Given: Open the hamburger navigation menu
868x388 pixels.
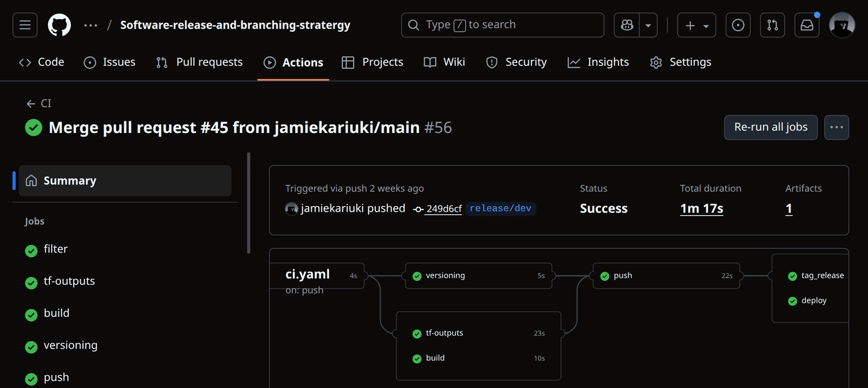Looking at the screenshot, I should tap(24, 25).
